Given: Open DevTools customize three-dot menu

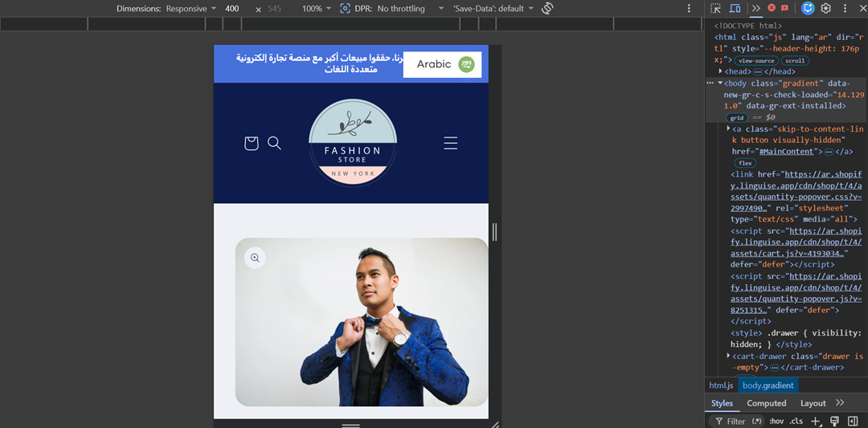Looking at the screenshot, I should point(845,8).
